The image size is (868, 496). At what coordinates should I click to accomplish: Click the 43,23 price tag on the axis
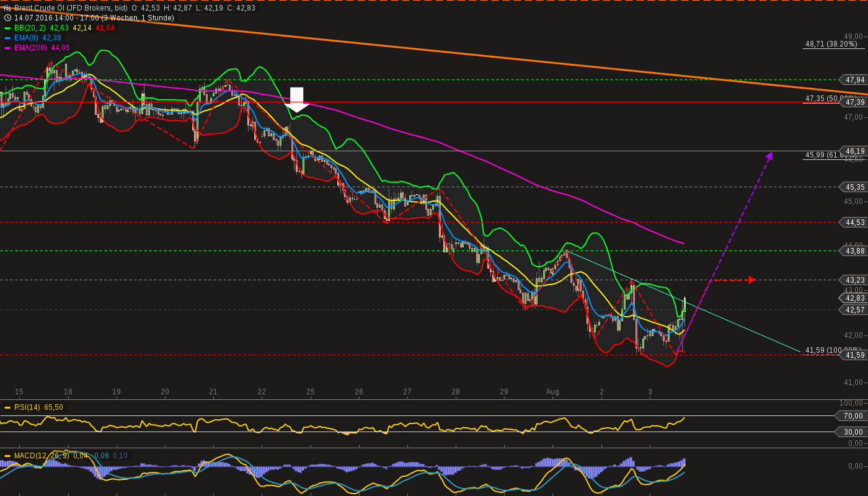852,280
